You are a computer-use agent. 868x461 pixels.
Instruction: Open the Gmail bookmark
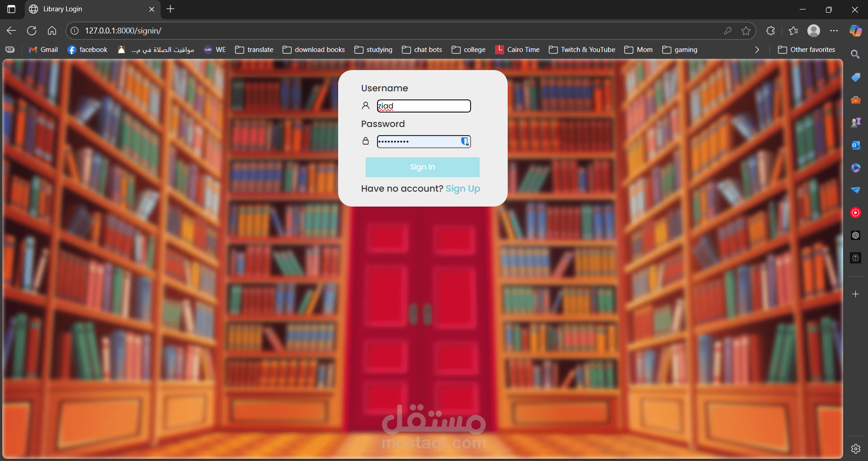[x=43, y=50]
